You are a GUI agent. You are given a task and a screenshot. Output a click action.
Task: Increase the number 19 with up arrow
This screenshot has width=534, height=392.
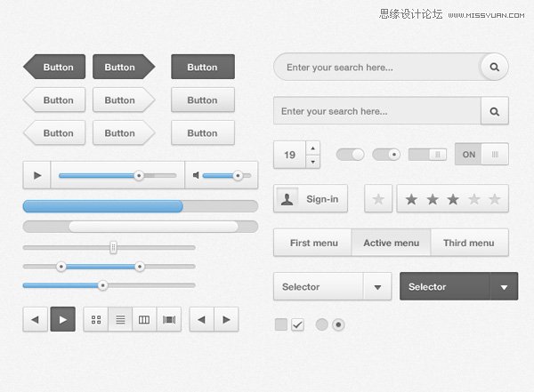312,148
